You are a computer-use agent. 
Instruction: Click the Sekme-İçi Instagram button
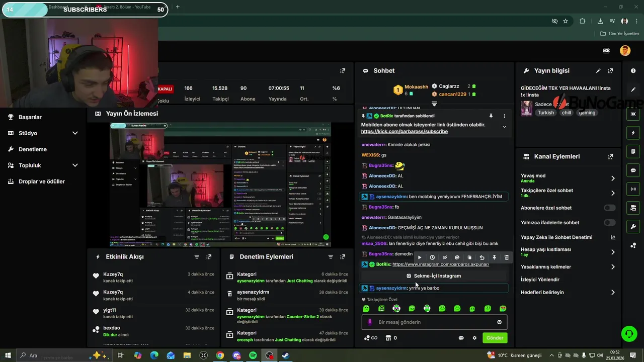434,276
